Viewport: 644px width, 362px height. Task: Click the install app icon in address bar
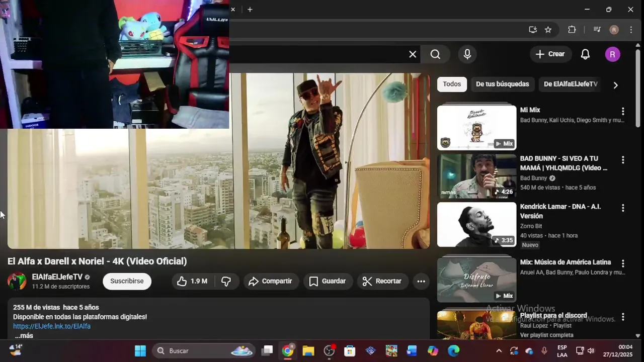[x=533, y=30]
